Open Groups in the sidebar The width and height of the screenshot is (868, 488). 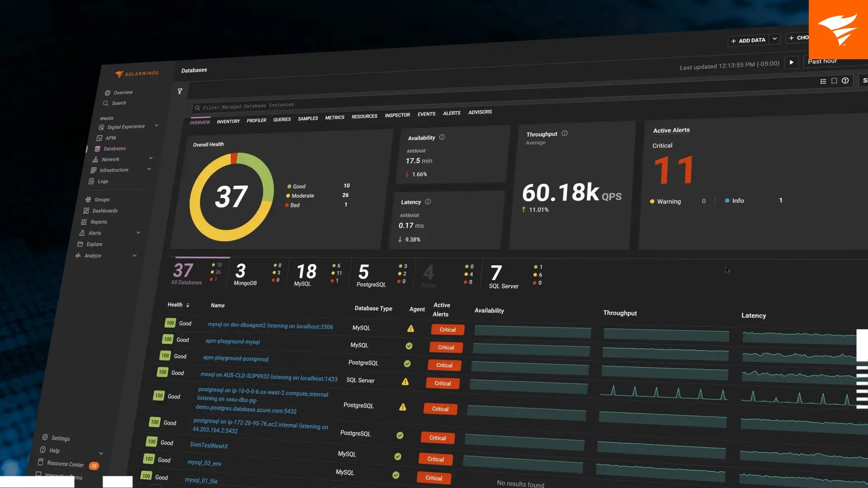tap(98, 200)
